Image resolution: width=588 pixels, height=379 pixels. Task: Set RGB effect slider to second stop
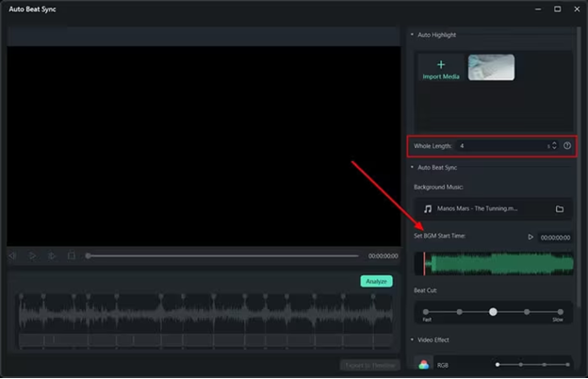point(521,364)
